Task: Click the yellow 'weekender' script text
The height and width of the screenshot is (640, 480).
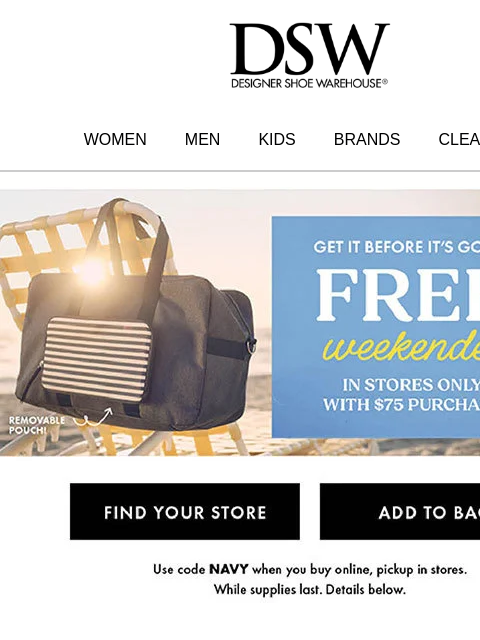Action: [402, 347]
